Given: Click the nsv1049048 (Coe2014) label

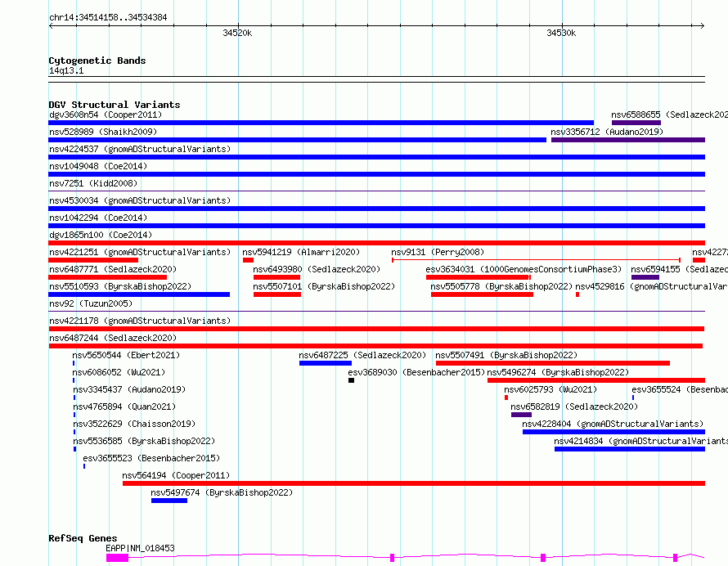Looking at the screenshot, I should (x=98, y=166).
